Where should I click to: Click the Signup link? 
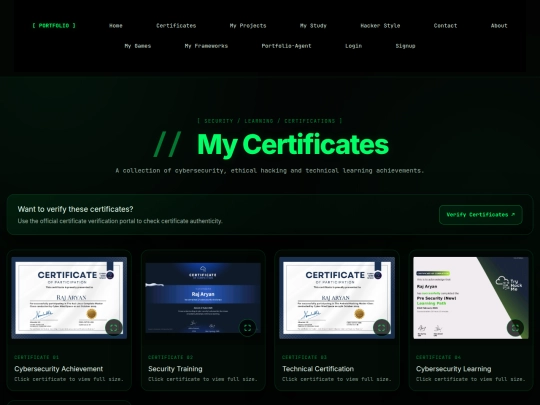coord(405,46)
